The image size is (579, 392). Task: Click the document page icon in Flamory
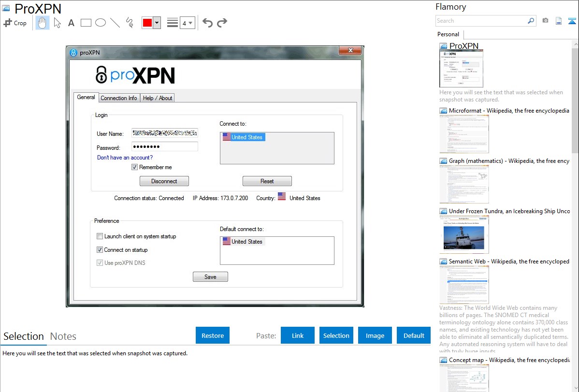coord(559,21)
